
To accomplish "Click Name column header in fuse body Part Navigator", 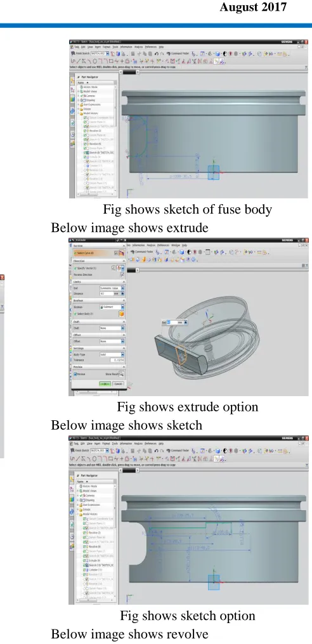I will pyautogui.click(x=95, y=82).
